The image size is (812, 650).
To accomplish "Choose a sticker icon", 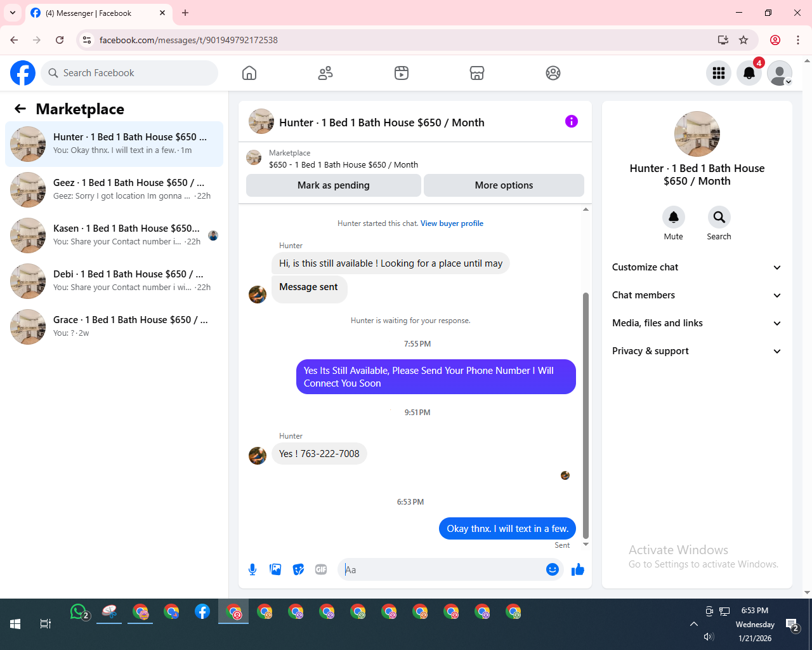I will point(298,569).
